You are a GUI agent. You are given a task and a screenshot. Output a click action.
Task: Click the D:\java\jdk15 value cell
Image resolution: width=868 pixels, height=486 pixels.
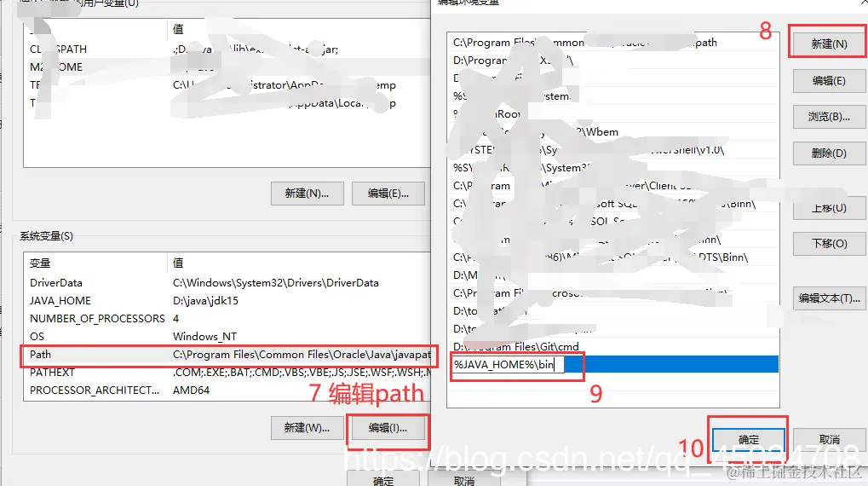pyautogui.click(x=205, y=301)
